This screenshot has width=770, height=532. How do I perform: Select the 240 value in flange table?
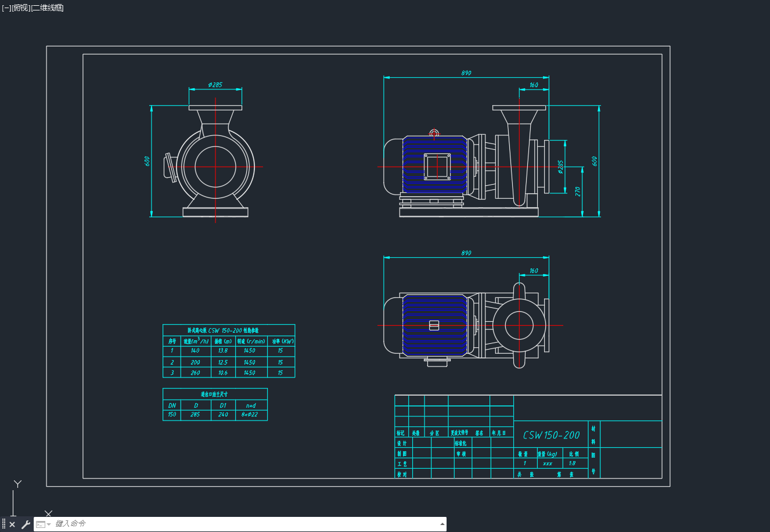[x=223, y=415]
